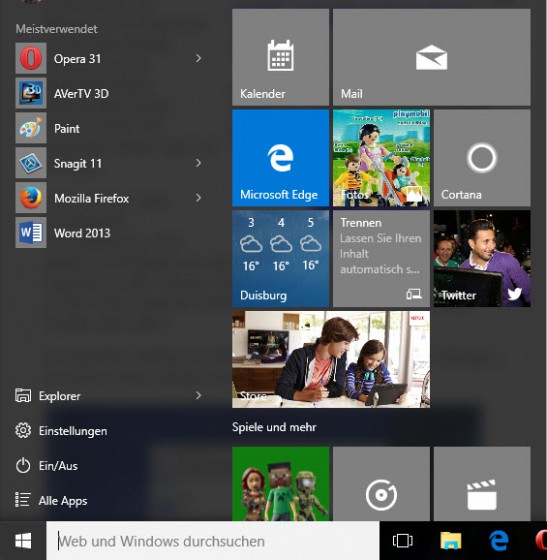Click the Spiele und mehr group header

[x=274, y=427]
